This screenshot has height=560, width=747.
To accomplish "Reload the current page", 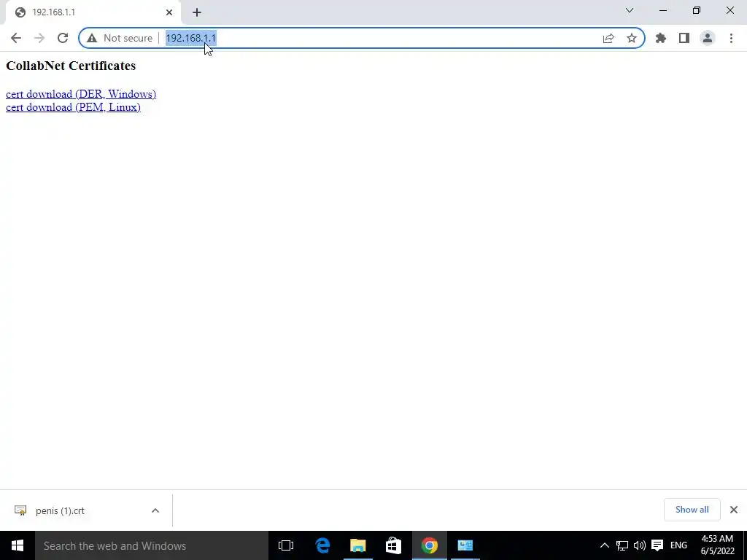I will (63, 38).
